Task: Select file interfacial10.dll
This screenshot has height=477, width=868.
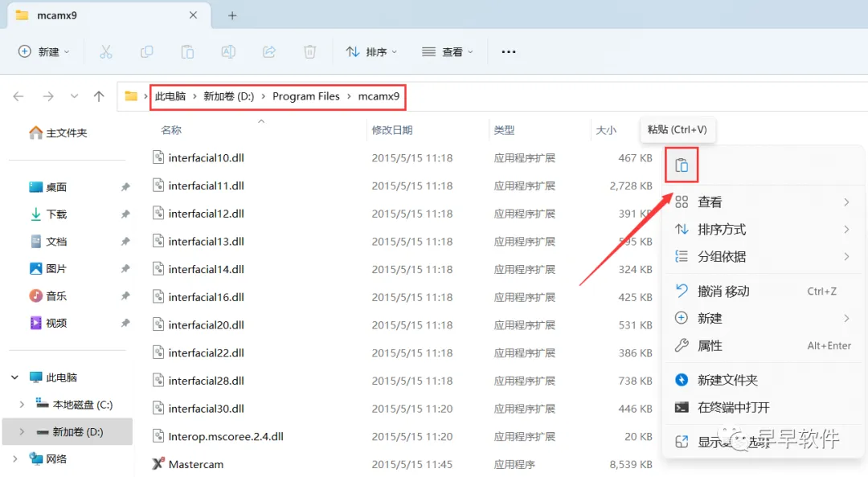Action: [206, 157]
